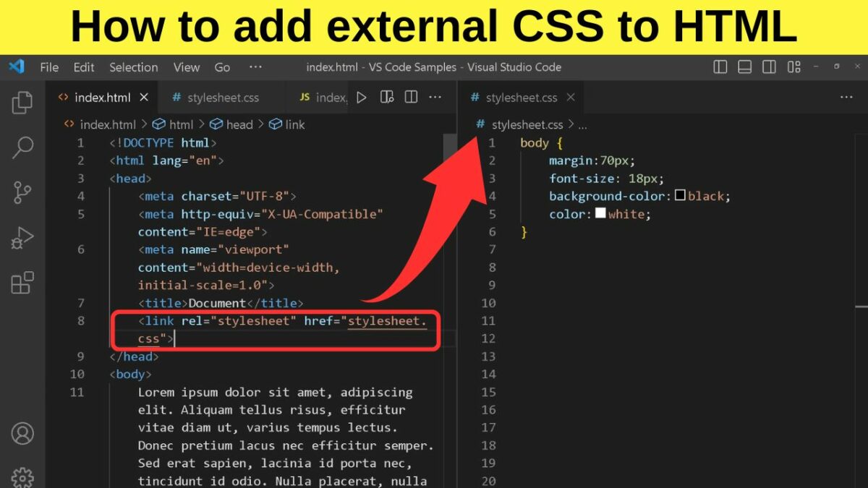The height and width of the screenshot is (488, 868).
Task: Toggle the primary side bar layout button
Action: click(x=720, y=67)
